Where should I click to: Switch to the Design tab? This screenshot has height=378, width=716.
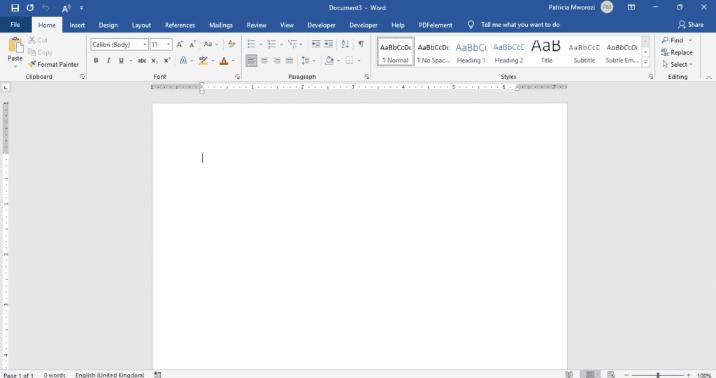108,25
